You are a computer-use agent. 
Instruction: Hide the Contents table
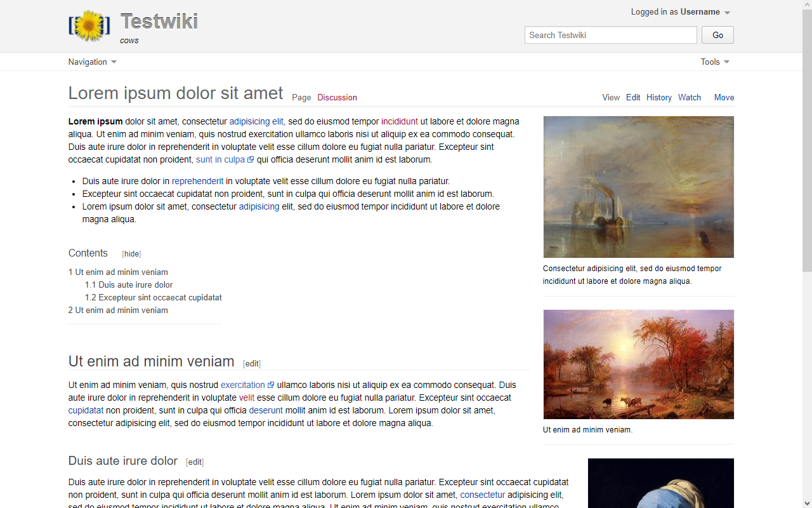(x=132, y=254)
